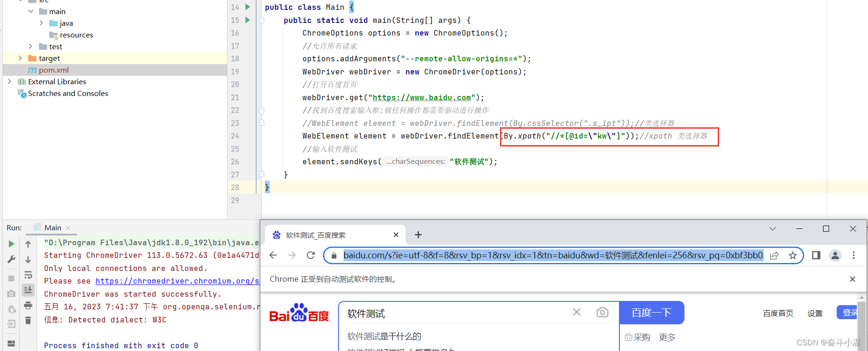Select Scratches and Consoles
This screenshot has height=351, width=868.
click(x=68, y=93)
